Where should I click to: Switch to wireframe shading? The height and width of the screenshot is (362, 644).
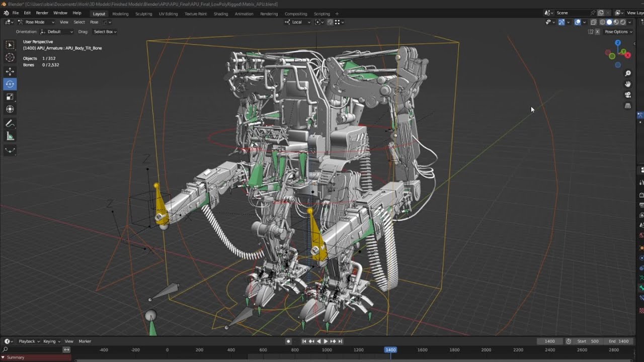(x=602, y=22)
